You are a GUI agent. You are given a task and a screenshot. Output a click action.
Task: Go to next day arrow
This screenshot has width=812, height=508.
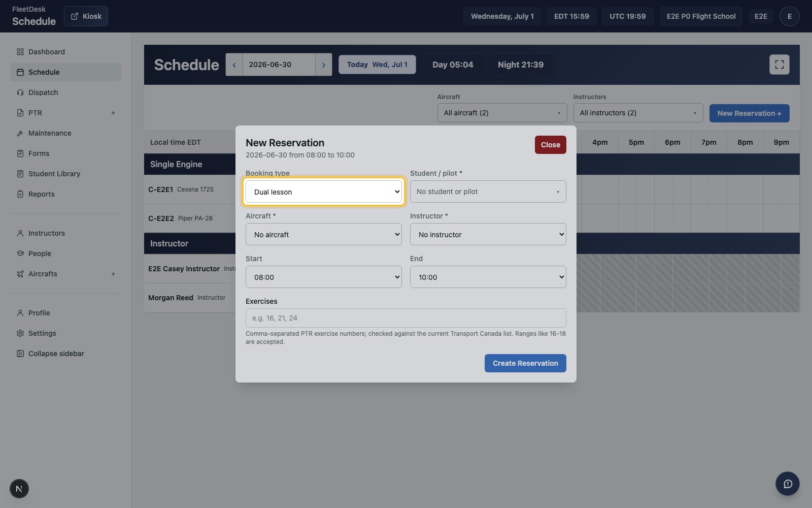click(324, 65)
